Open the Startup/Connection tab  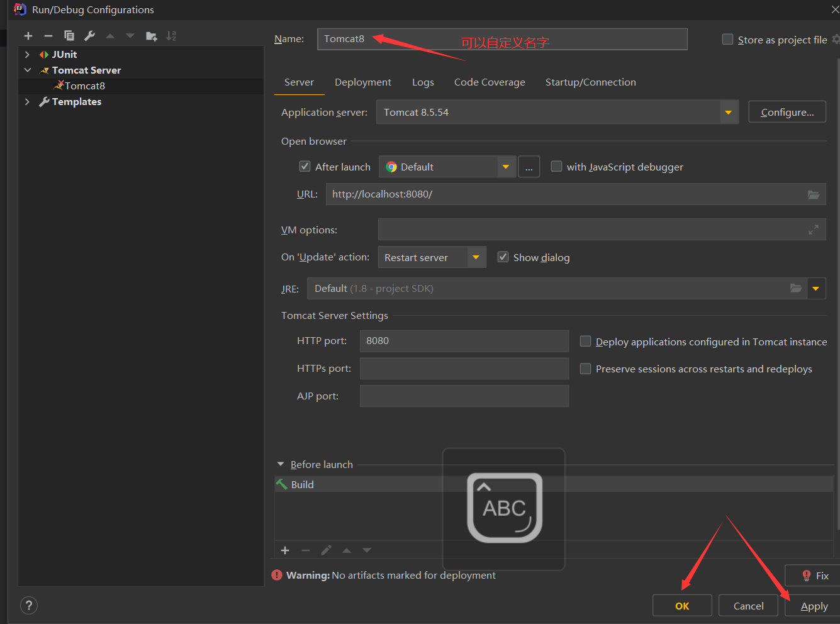pos(590,82)
